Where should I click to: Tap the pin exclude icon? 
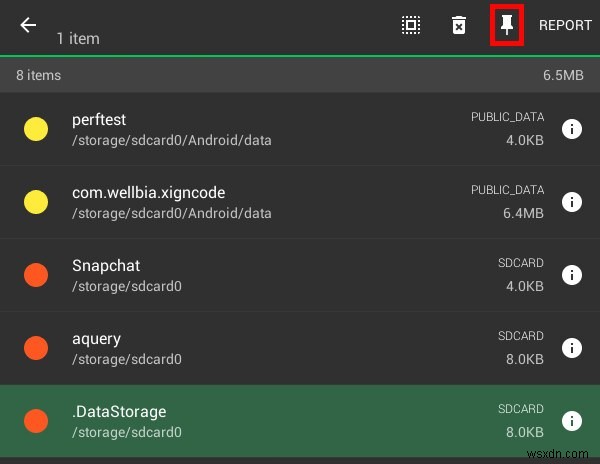pyautogui.click(x=507, y=25)
